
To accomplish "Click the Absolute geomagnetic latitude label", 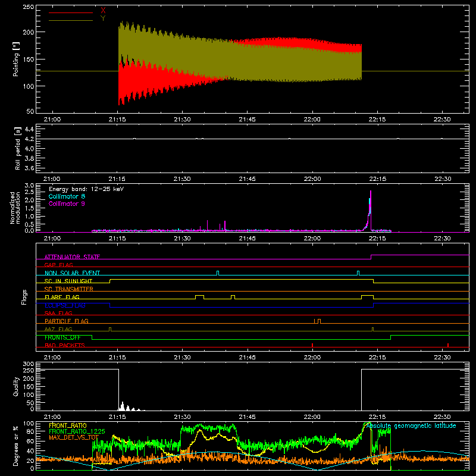I will click(411, 425).
